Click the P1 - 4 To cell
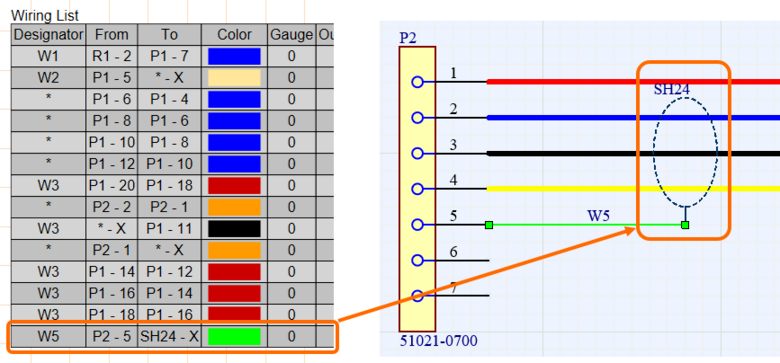This screenshot has height=363, width=780. click(170, 99)
